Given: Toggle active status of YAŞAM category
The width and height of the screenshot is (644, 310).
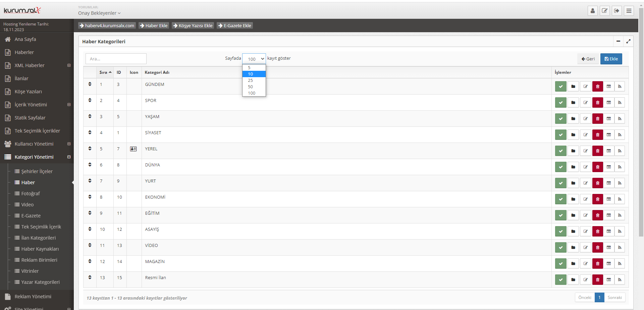Looking at the screenshot, I should coord(561,119).
